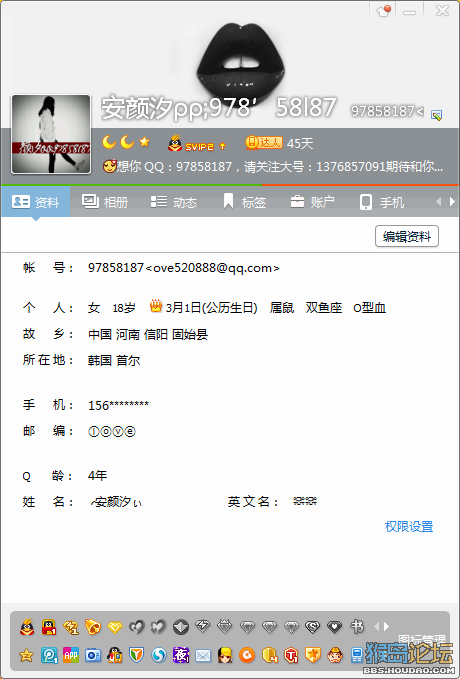Image resolution: width=460 pixels, height=679 pixels.
Task: Click the birthday text 3月1日(公历生日)
Action: pyautogui.click(x=211, y=308)
